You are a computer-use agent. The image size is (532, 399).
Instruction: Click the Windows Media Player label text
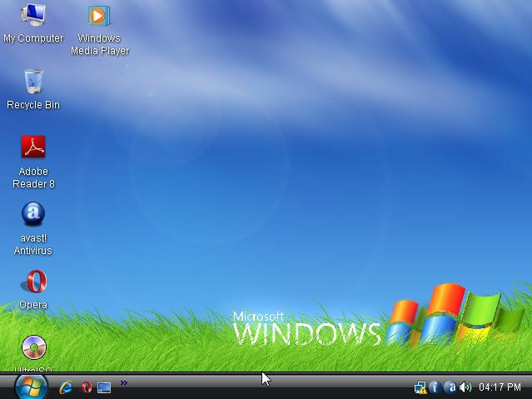[100, 44]
